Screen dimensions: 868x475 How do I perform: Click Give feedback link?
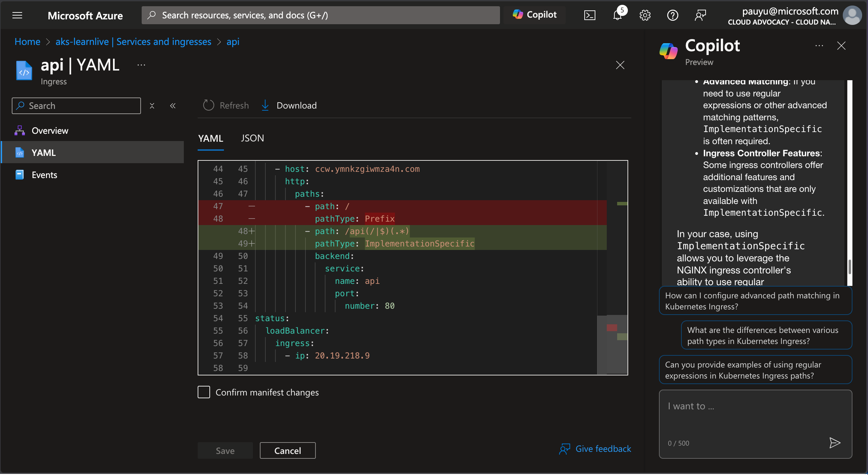pyautogui.click(x=595, y=449)
